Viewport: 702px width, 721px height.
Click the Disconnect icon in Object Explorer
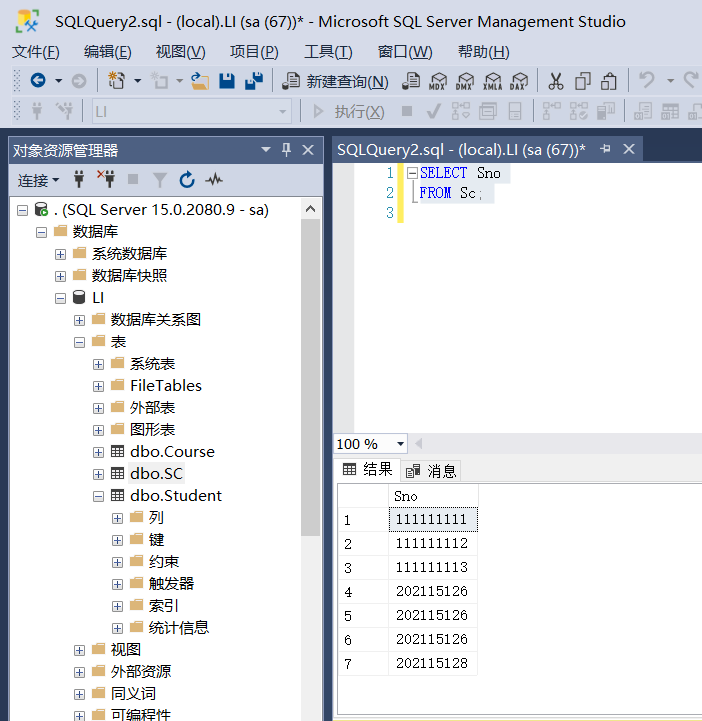pyautogui.click(x=106, y=179)
